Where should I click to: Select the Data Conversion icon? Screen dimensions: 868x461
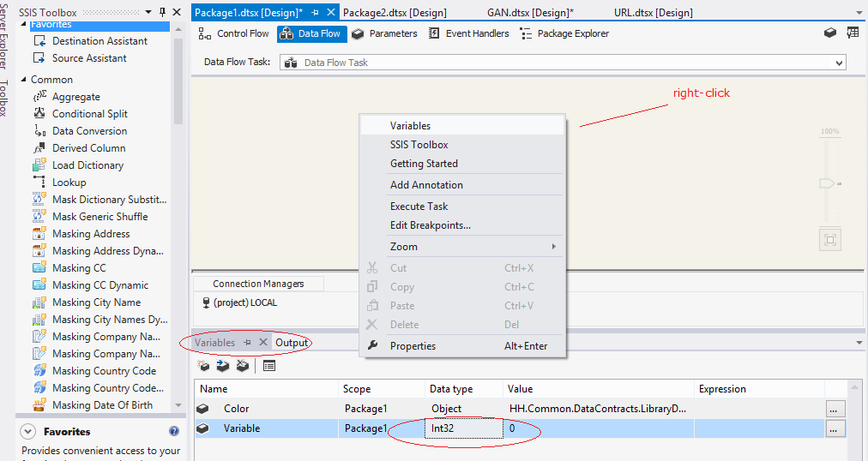point(39,130)
